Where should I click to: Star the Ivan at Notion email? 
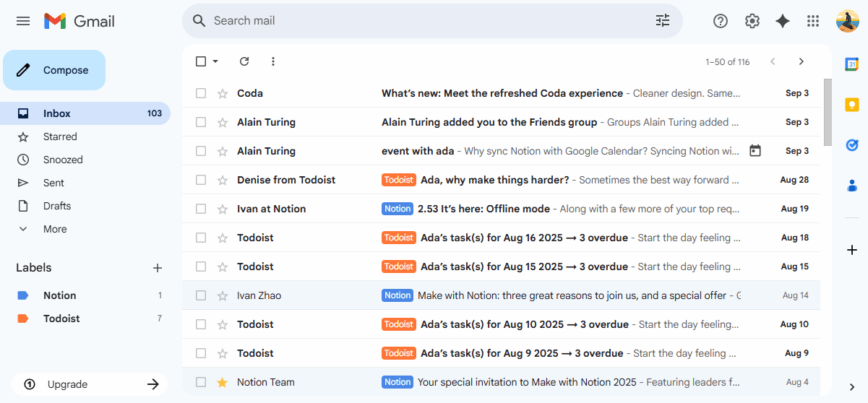(223, 209)
